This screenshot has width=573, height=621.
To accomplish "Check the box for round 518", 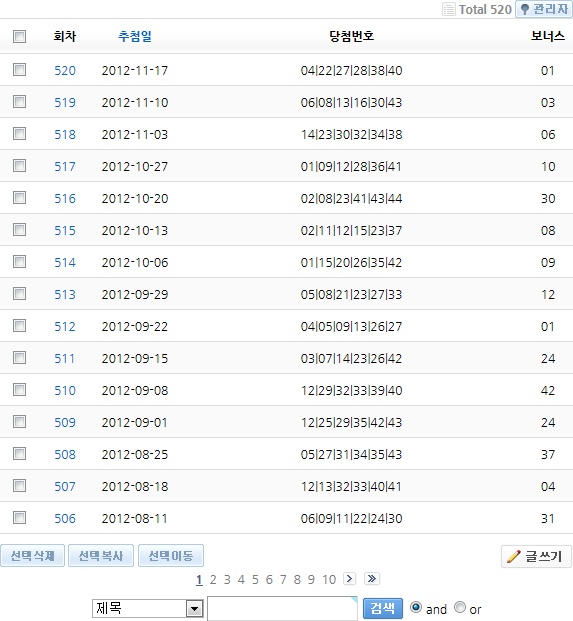I will [19, 134].
